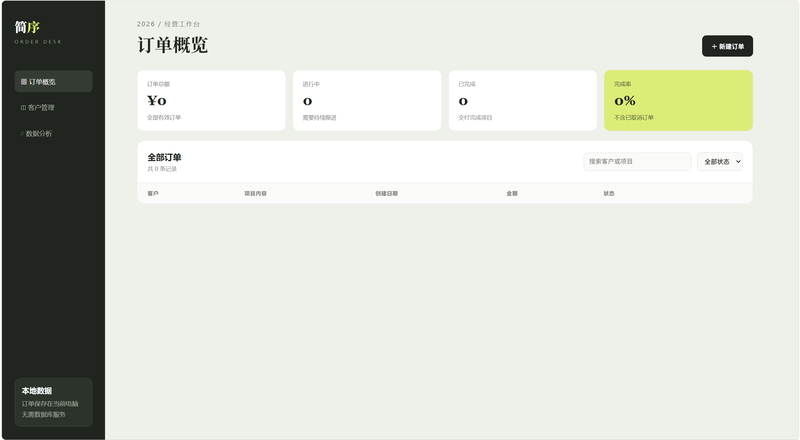This screenshot has height=440, width=800.
Task: Click the 订单概览 page heading
Action: tap(172, 45)
